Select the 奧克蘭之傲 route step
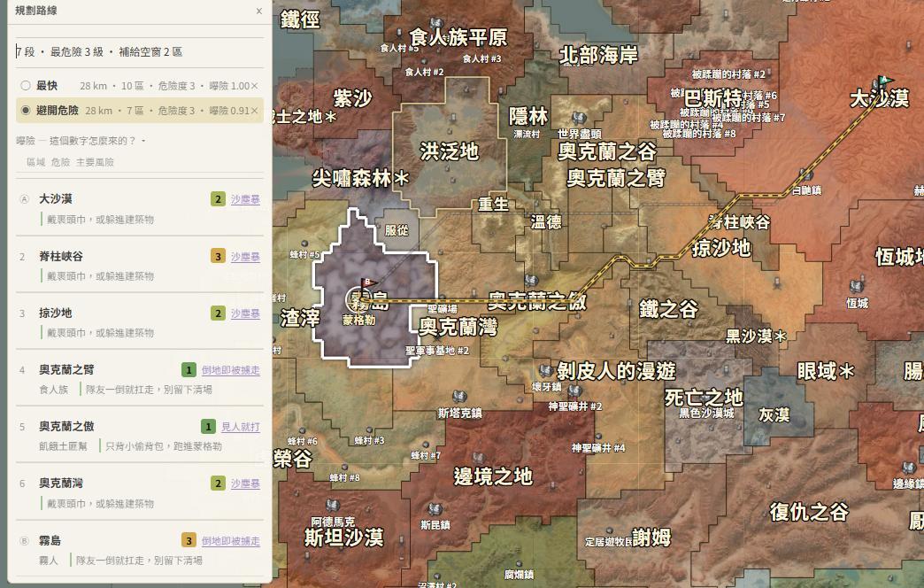 [x=140, y=436]
